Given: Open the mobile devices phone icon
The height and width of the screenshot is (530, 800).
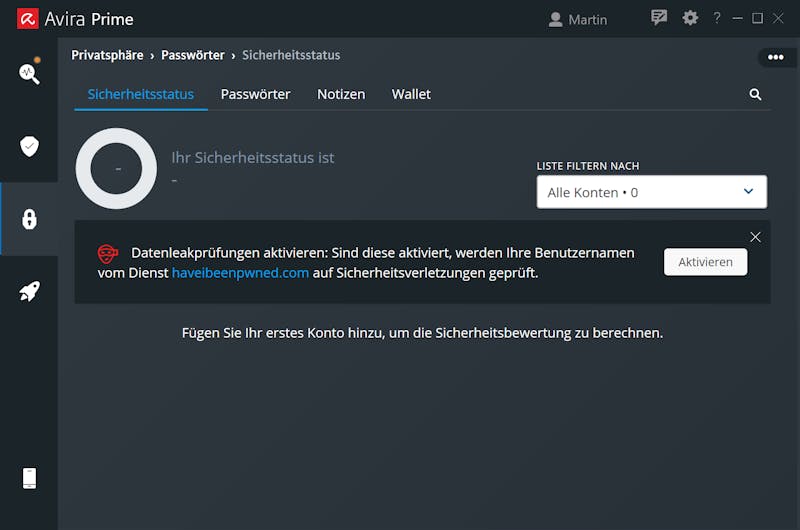Looking at the screenshot, I should coord(30,478).
